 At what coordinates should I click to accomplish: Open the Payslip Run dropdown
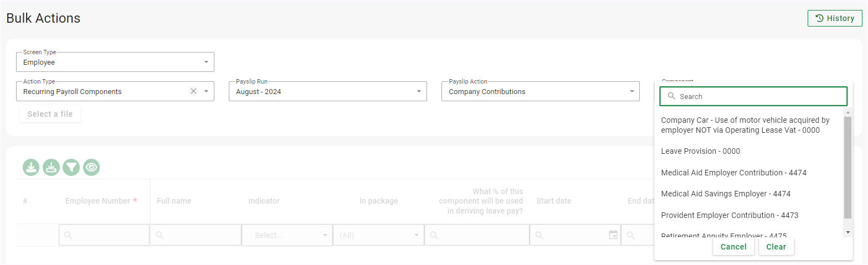click(x=419, y=91)
